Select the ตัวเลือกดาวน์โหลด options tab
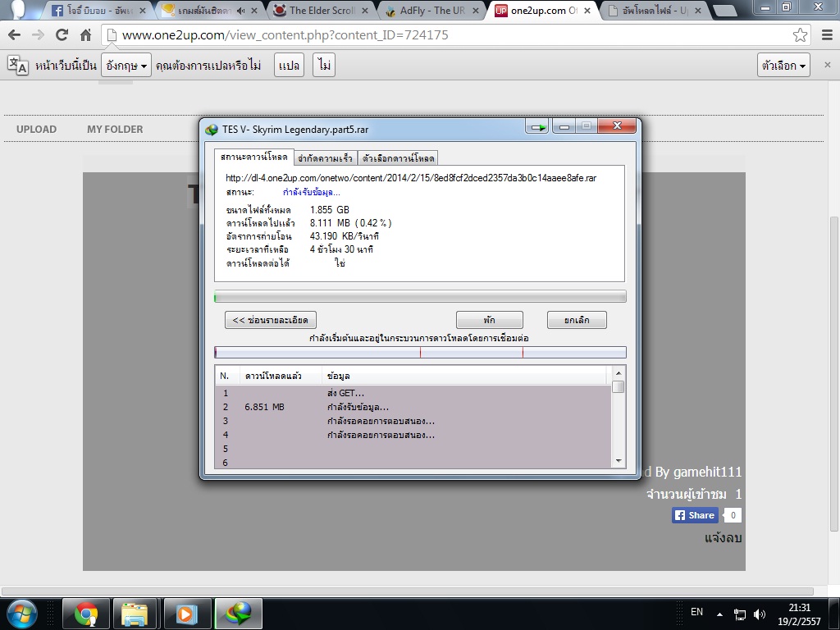The height and width of the screenshot is (630, 840). click(398, 158)
